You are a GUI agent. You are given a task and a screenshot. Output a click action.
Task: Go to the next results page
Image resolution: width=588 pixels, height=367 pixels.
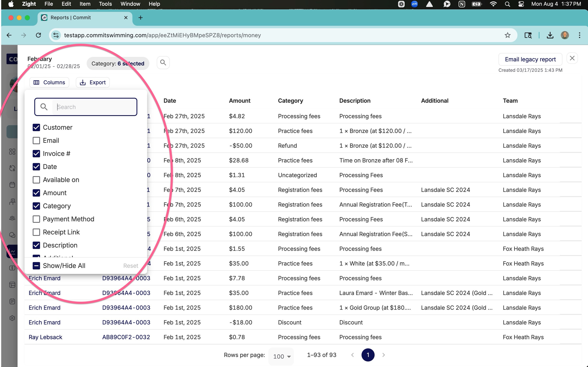click(383, 355)
